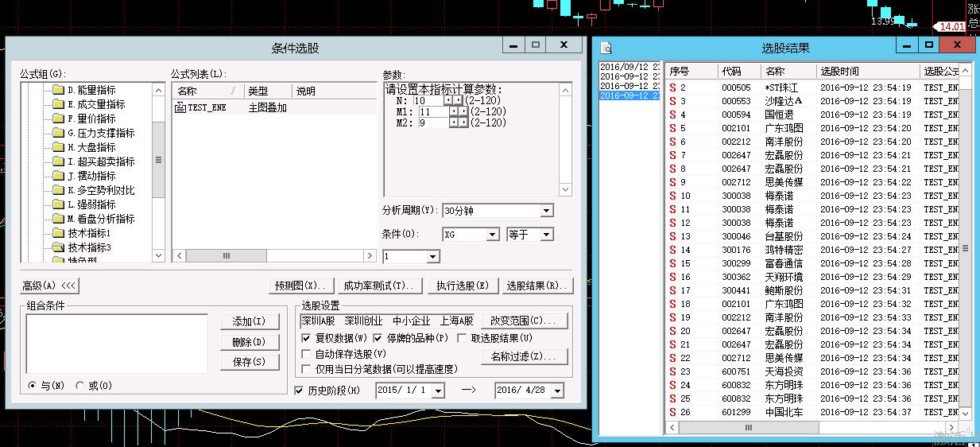This screenshot has height=447, width=980.
Task: Select the 或(O) radio button
Action: point(79,386)
